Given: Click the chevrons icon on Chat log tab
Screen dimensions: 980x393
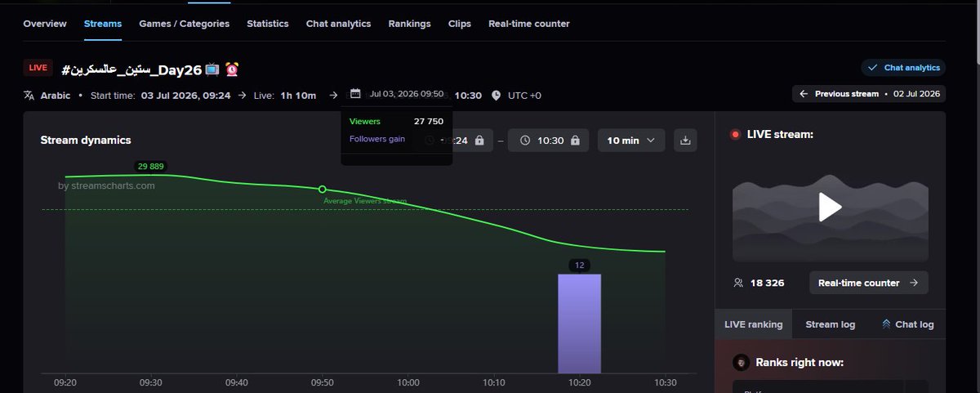Looking at the screenshot, I should click(x=886, y=324).
